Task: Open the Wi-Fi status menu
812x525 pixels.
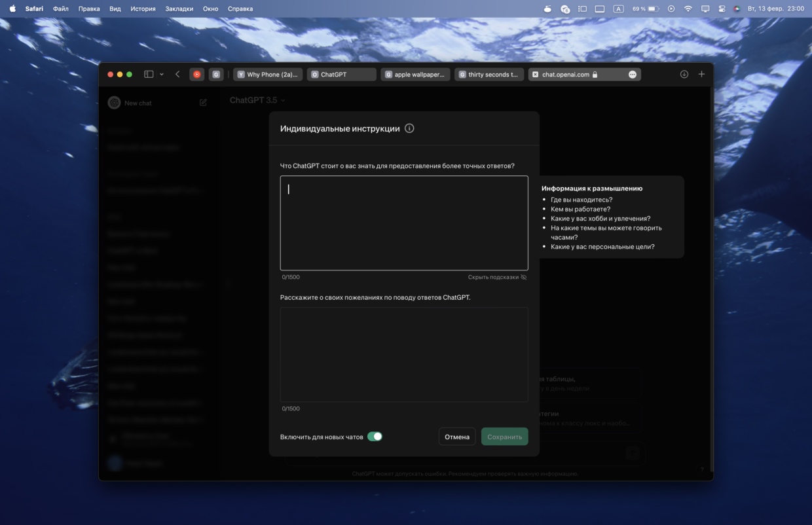Action: tap(688, 9)
